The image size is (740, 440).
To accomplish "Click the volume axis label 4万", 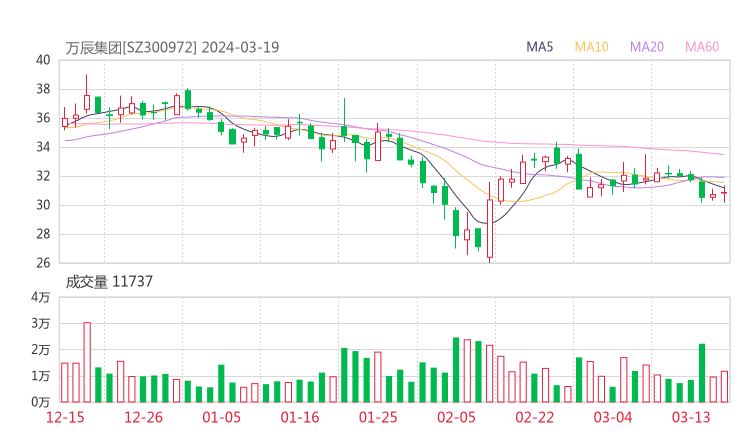I will pos(41,297).
